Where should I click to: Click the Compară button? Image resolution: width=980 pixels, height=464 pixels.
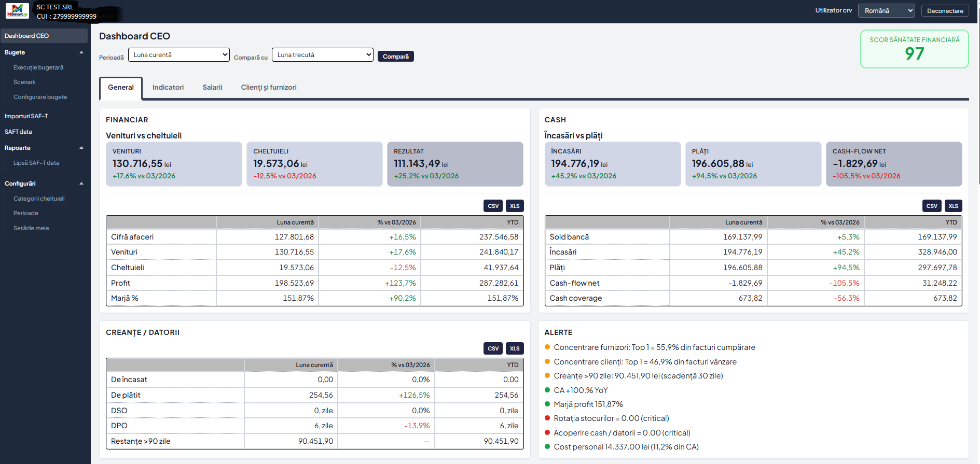[396, 57]
